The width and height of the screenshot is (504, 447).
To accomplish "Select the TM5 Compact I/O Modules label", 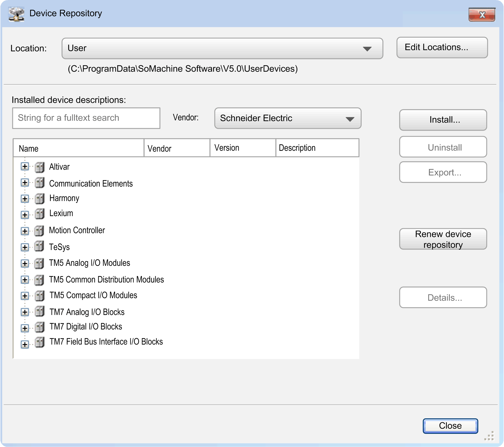I will coord(93,295).
